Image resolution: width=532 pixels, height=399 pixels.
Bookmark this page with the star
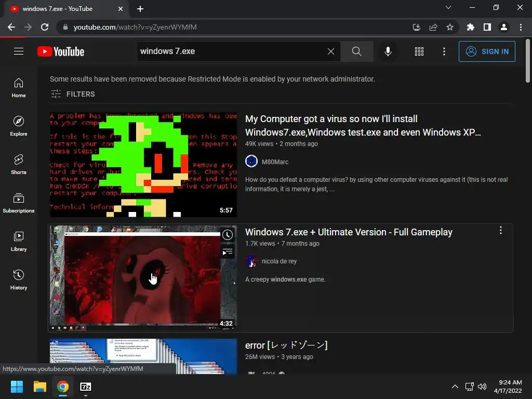pos(449,27)
